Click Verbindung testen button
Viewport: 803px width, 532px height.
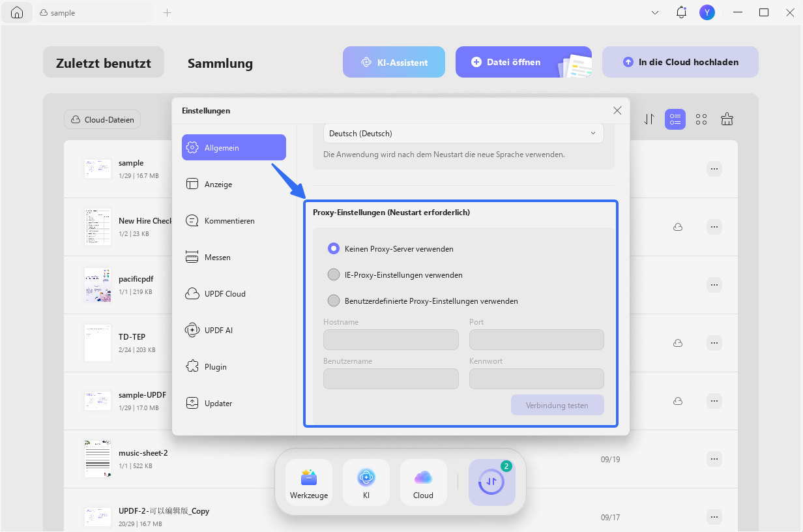pos(557,405)
